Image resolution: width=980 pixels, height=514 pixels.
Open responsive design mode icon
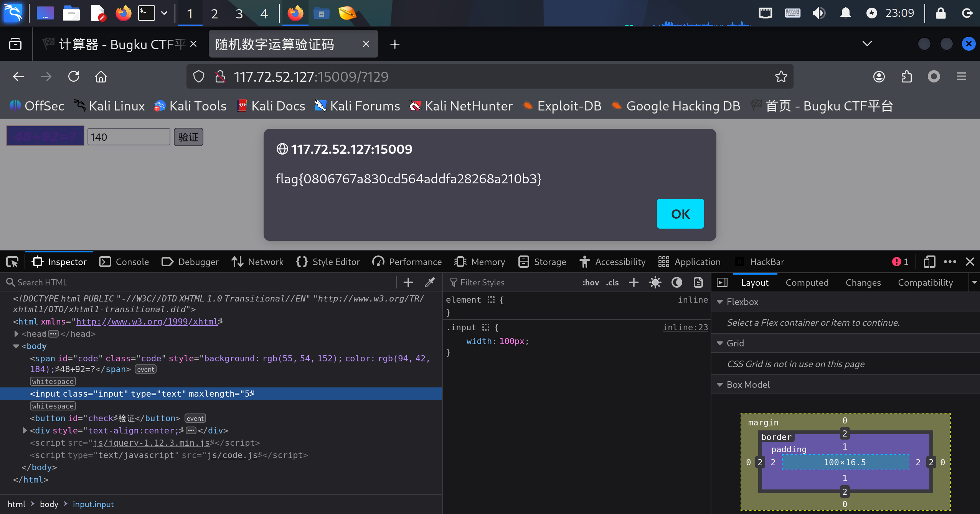[x=929, y=262]
